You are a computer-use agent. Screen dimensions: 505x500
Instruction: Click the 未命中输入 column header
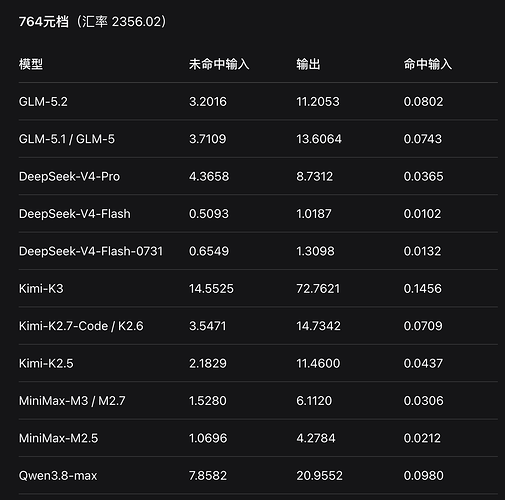tap(219, 64)
